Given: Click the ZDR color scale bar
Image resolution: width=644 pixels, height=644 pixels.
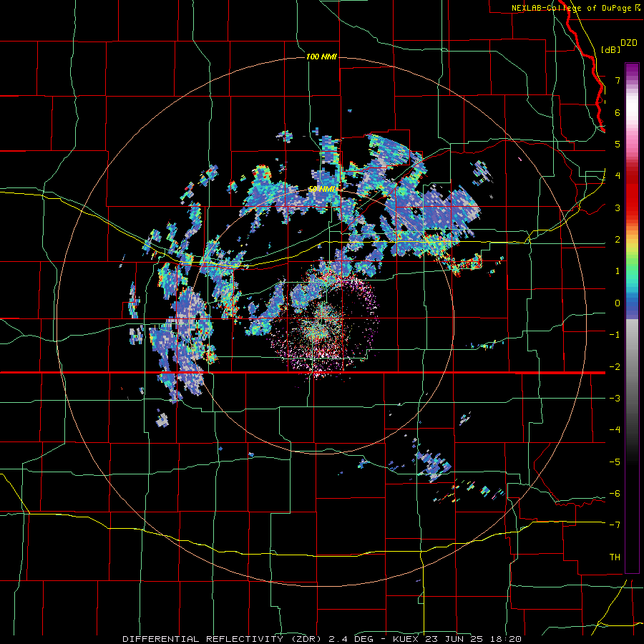Looking at the screenshot, I should coord(632,318).
